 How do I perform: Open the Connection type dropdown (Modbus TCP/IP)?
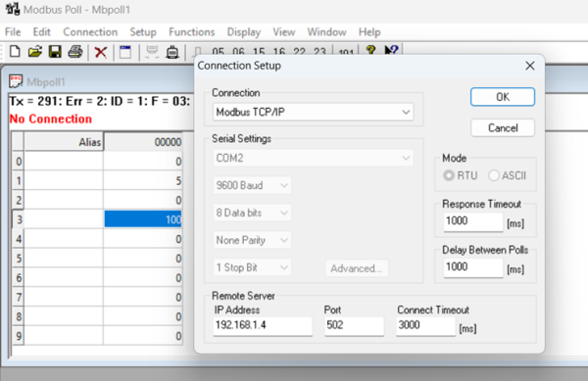(314, 112)
